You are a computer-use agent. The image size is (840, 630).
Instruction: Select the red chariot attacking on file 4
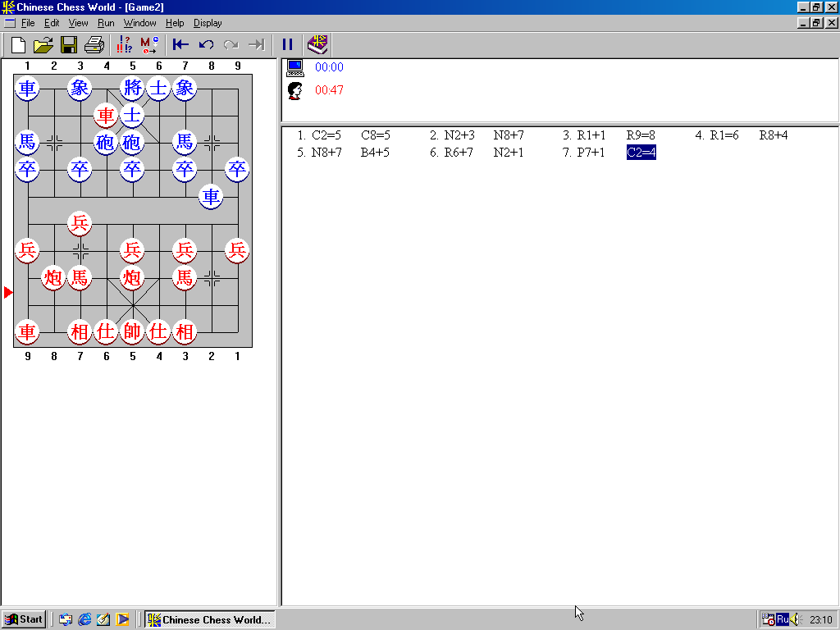[106, 115]
